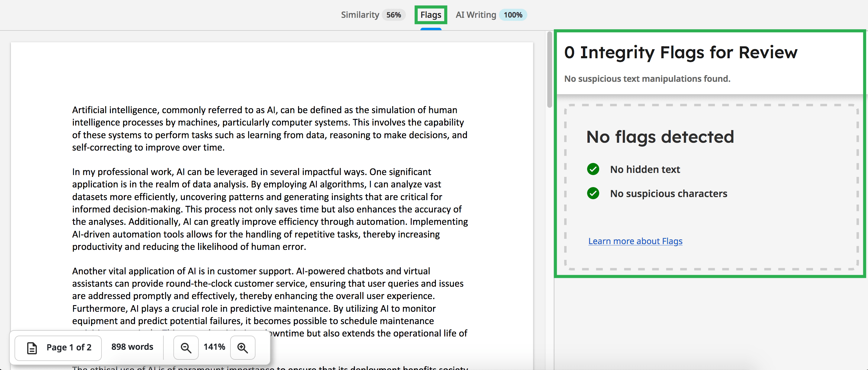Click the first paragraph about Artificial intelligence
The image size is (868, 370).
coord(270,129)
